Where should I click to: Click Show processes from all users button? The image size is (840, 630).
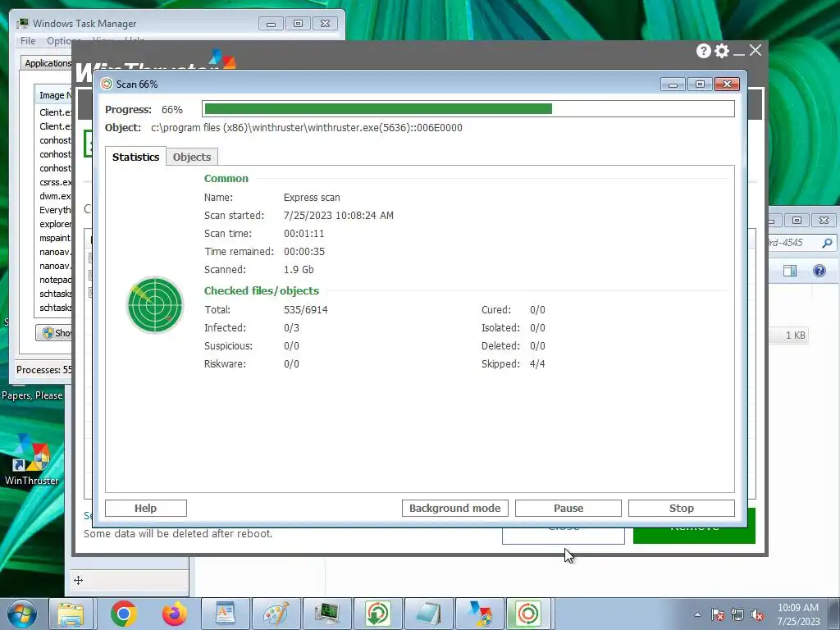53,333
